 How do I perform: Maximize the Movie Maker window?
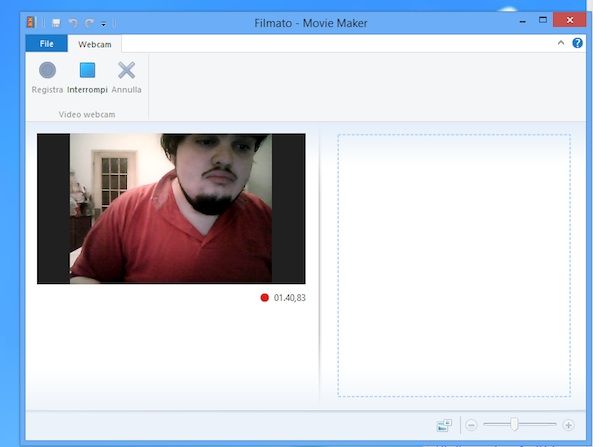coord(543,19)
